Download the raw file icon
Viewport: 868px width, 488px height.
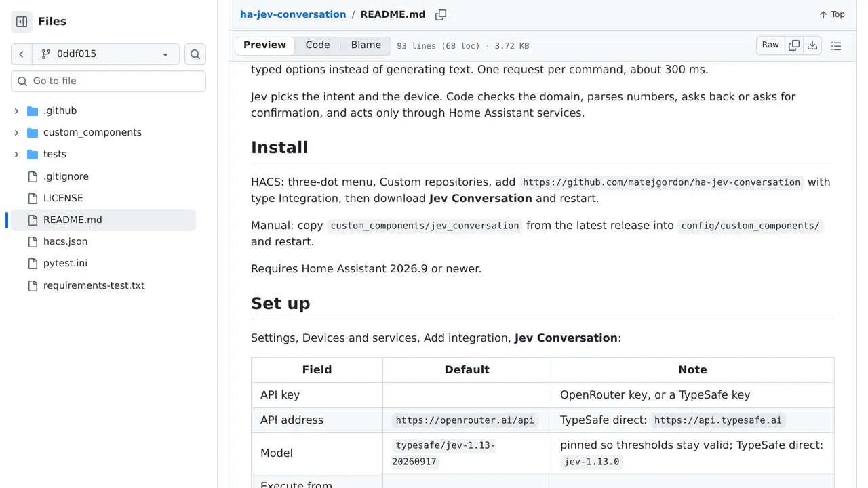point(812,45)
